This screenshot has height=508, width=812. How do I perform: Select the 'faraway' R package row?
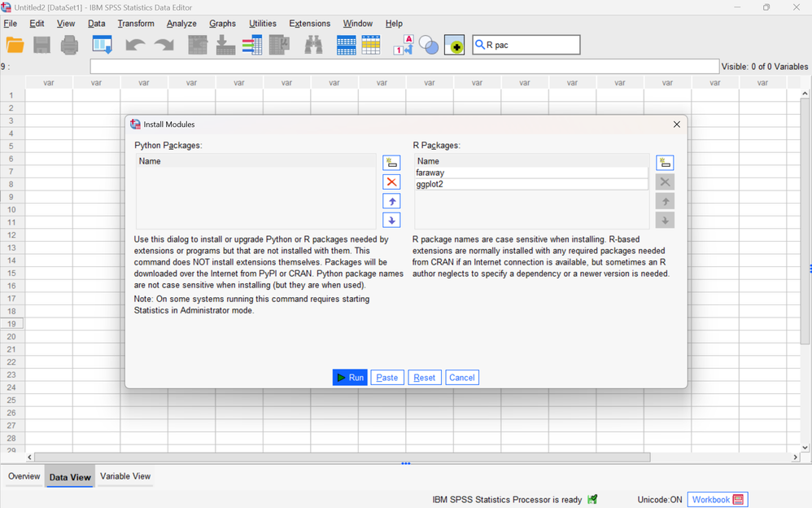tap(530, 173)
